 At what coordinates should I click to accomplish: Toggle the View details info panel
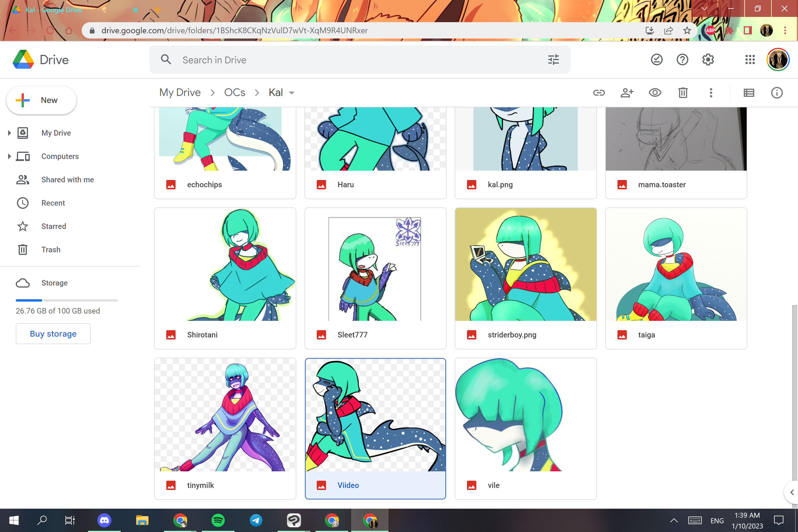pos(777,93)
